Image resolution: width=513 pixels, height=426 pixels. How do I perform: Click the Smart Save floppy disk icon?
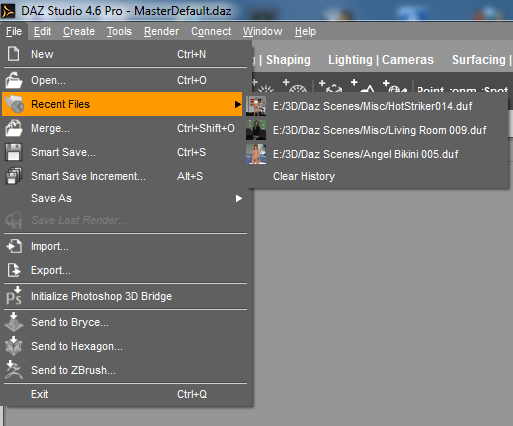pyautogui.click(x=13, y=152)
